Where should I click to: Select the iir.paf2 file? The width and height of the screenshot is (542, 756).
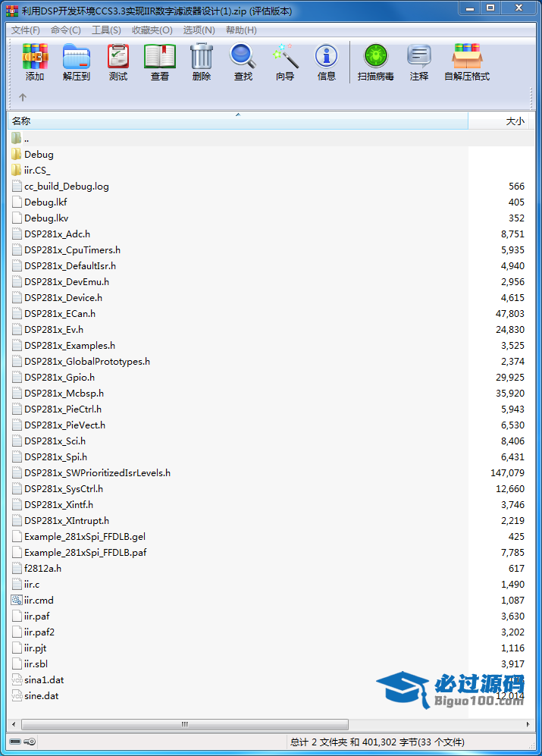[x=33, y=632]
